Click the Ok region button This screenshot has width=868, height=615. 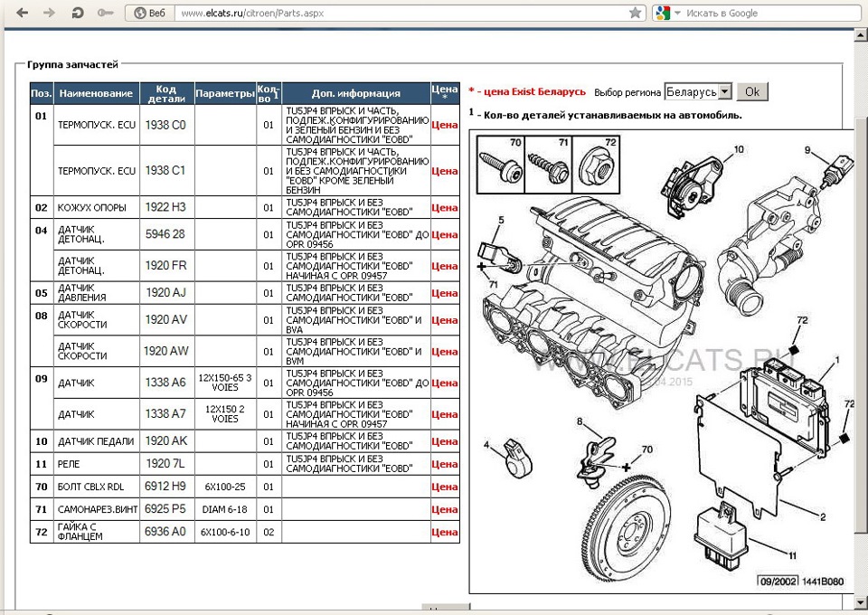pos(751,92)
